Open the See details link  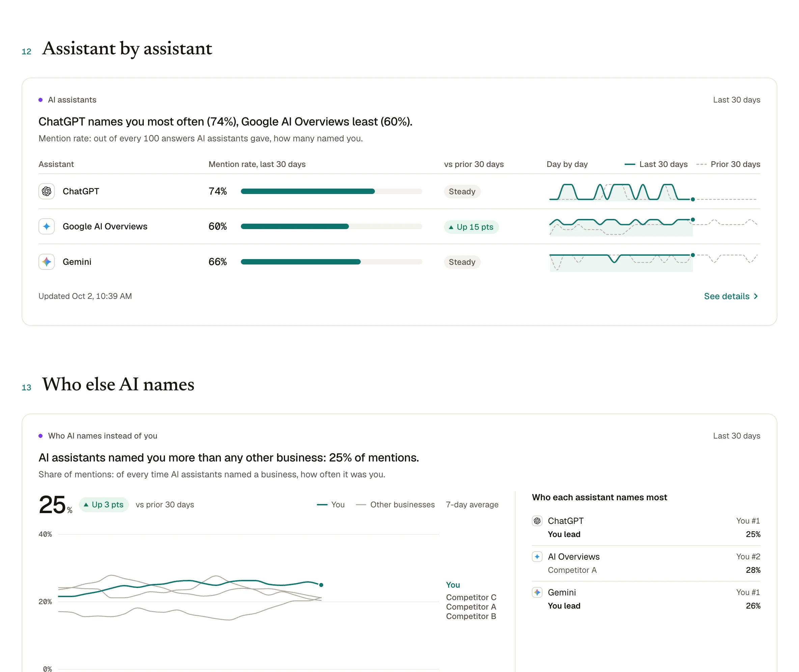(x=731, y=297)
